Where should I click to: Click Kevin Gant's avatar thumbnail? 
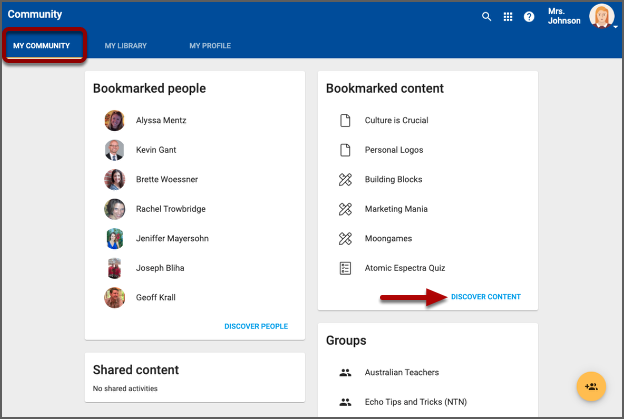pyautogui.click(x=115, y=150)
